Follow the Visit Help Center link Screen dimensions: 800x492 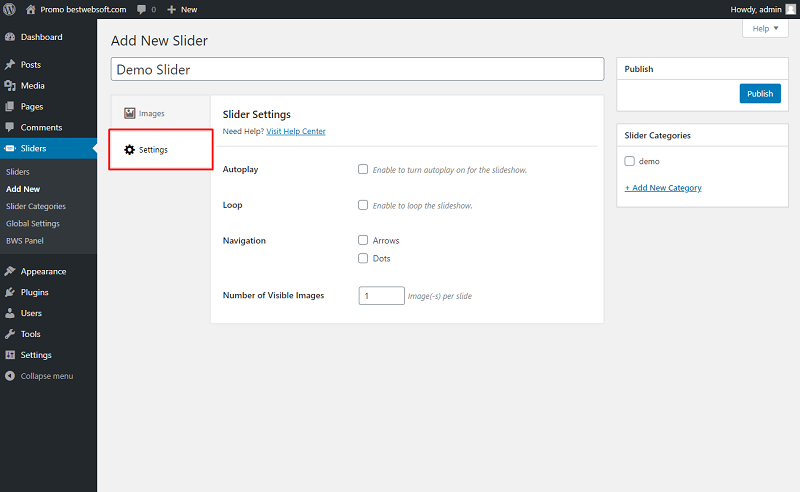click(x=296, y=131)
